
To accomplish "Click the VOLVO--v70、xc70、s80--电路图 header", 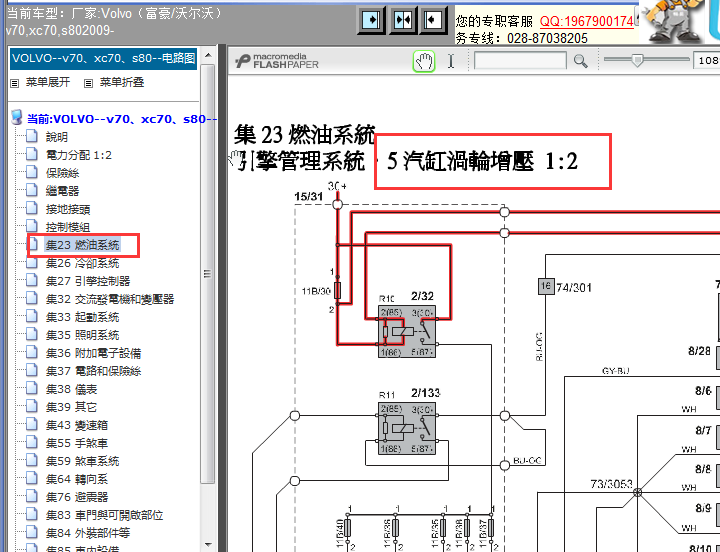I will click(103, 59).
